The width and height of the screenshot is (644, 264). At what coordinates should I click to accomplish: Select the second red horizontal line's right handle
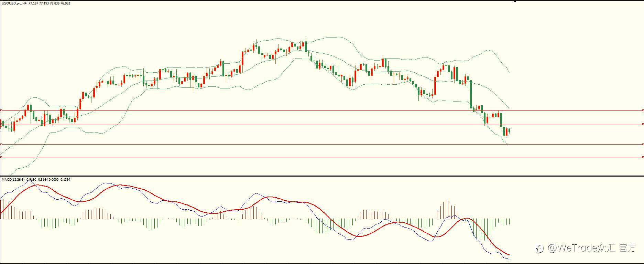643,124
